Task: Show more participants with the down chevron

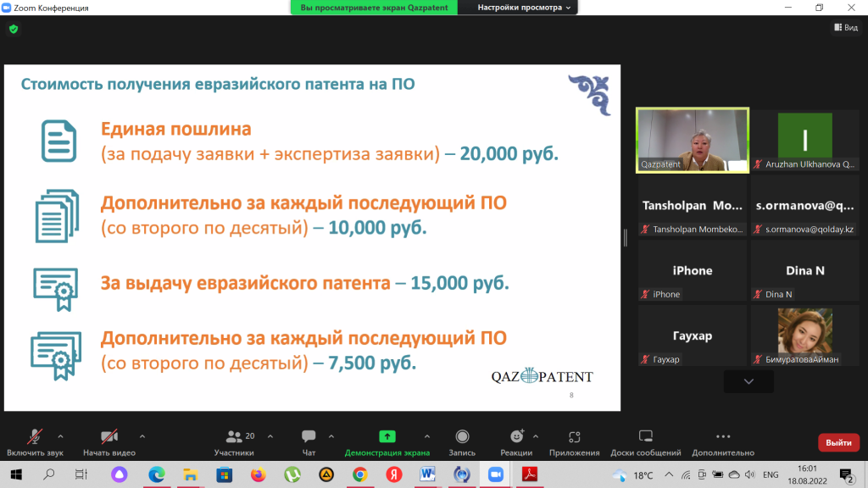Action: pyautogui.click(x=748, y=381)
